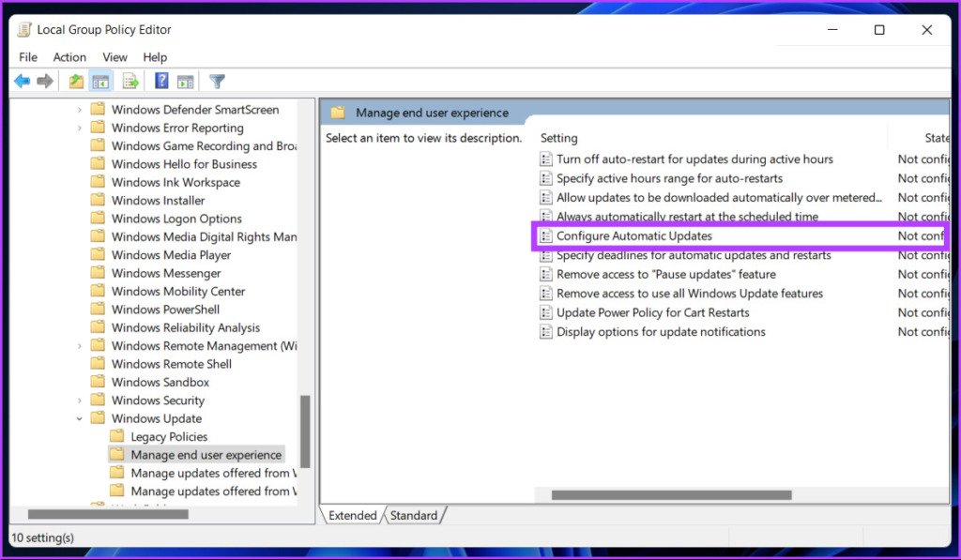
Task: Open the View menu
Action: pos(114,57)
